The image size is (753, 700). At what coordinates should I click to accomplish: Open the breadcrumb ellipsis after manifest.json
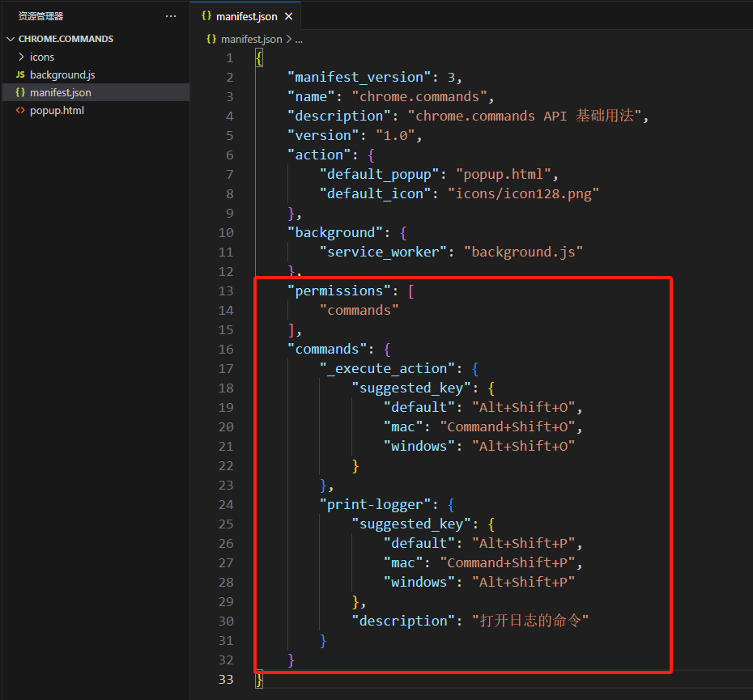click(298, 39)
